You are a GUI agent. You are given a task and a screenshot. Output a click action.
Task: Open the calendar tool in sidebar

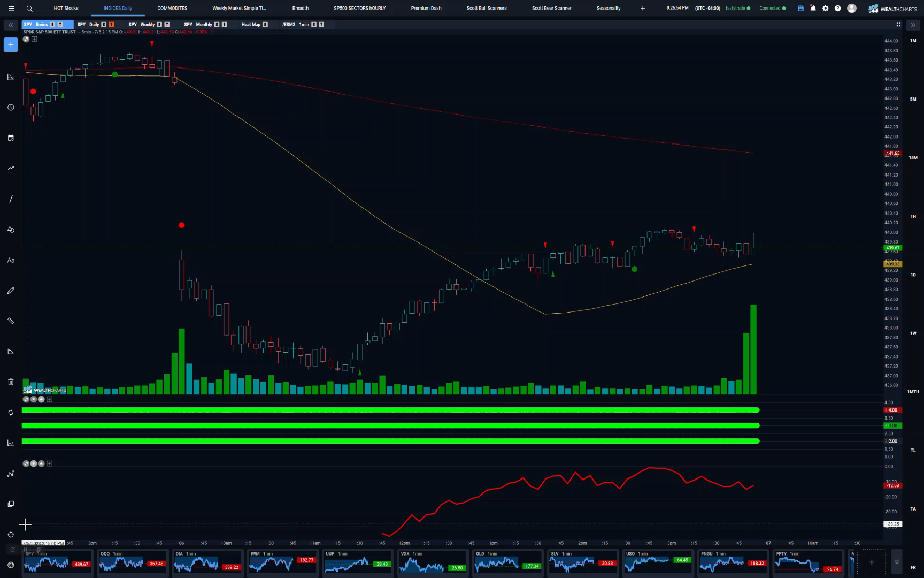11,138
